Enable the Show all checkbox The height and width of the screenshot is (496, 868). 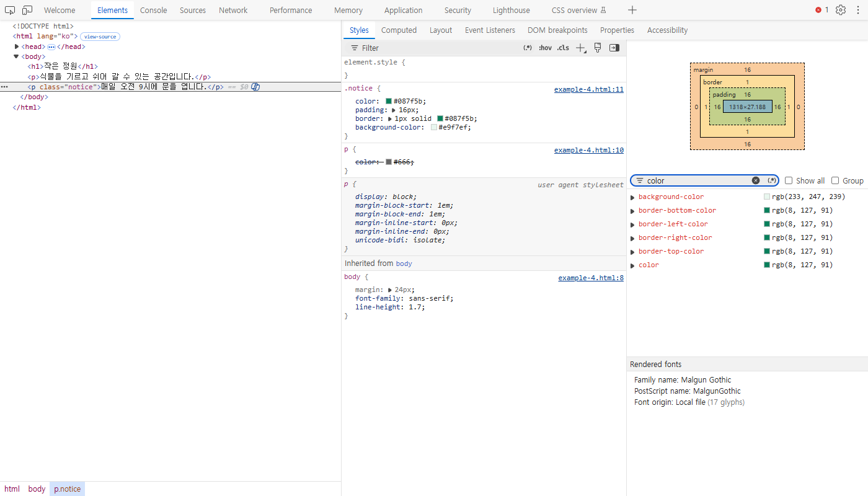tap(789, 180)
